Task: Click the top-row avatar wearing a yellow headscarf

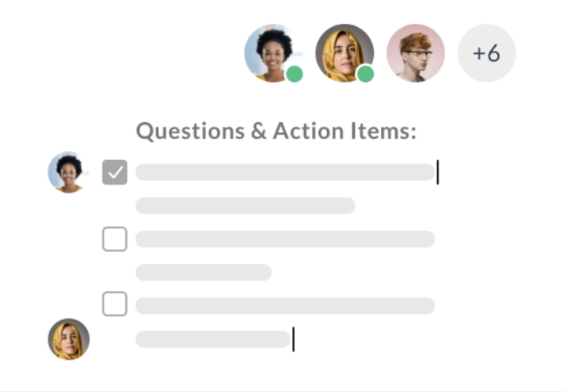Action: (x=343, y=51)
